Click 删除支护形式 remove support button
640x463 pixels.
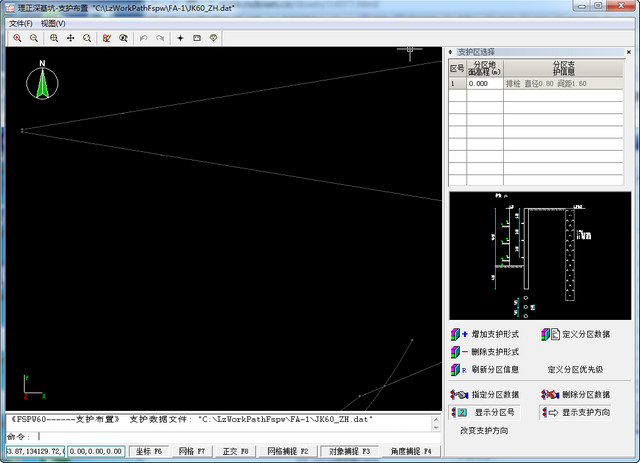click(x=485, y=352)
